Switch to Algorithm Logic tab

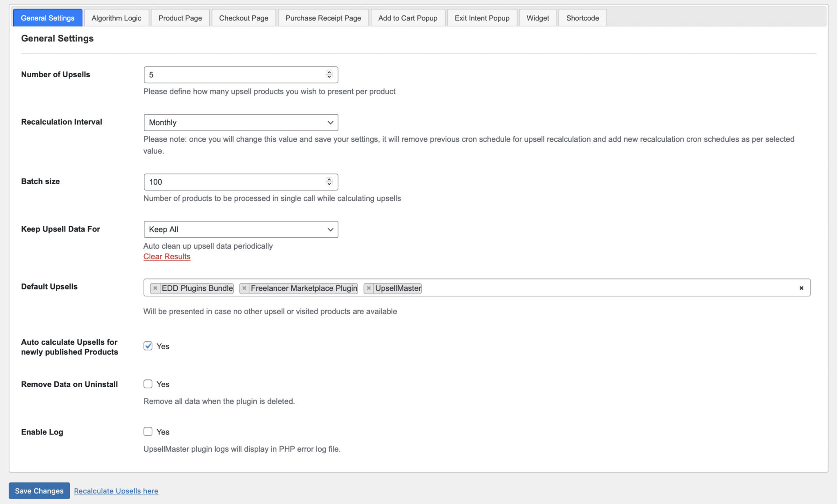pyautogui.click(x=116, y=18)
